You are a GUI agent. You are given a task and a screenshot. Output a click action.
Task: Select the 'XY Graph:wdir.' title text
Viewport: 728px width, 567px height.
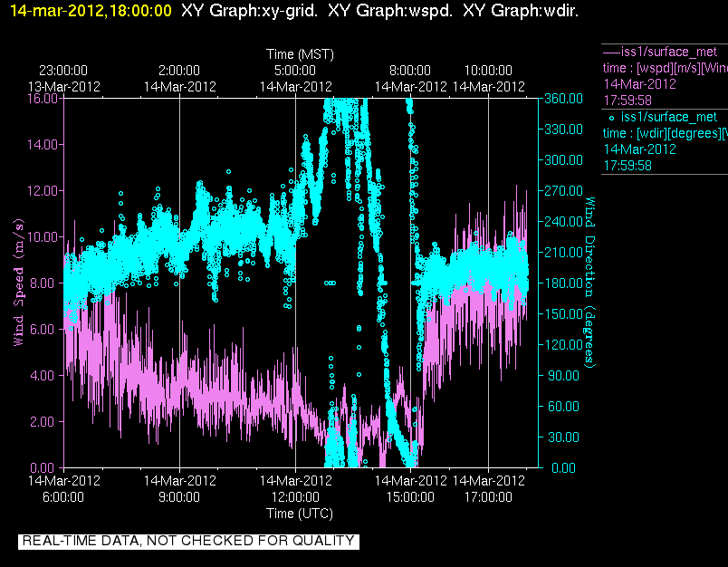[x=521, y=10]
